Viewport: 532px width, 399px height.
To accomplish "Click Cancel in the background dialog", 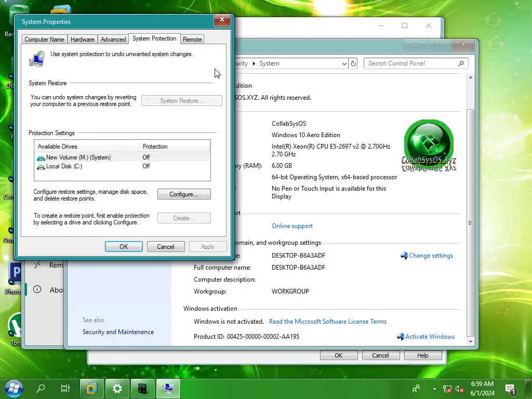I will (380, 355).
